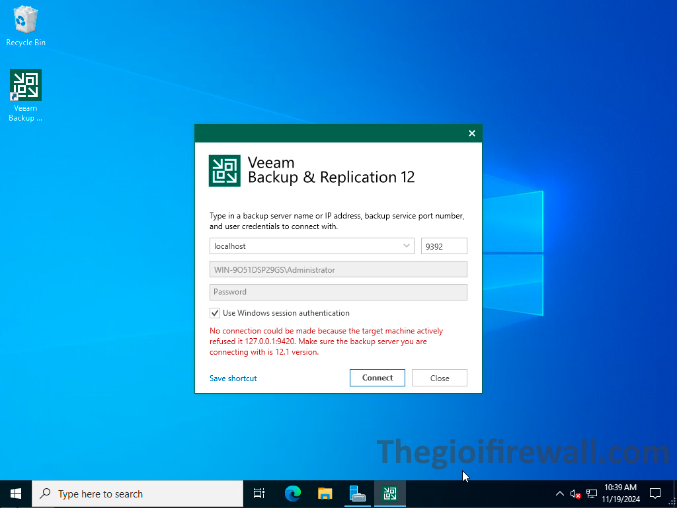Image resolution: width=677 pixels, height=508 pixels.
Task: Open File Explorer from the taskbar
Action: (x=324, y=493)
